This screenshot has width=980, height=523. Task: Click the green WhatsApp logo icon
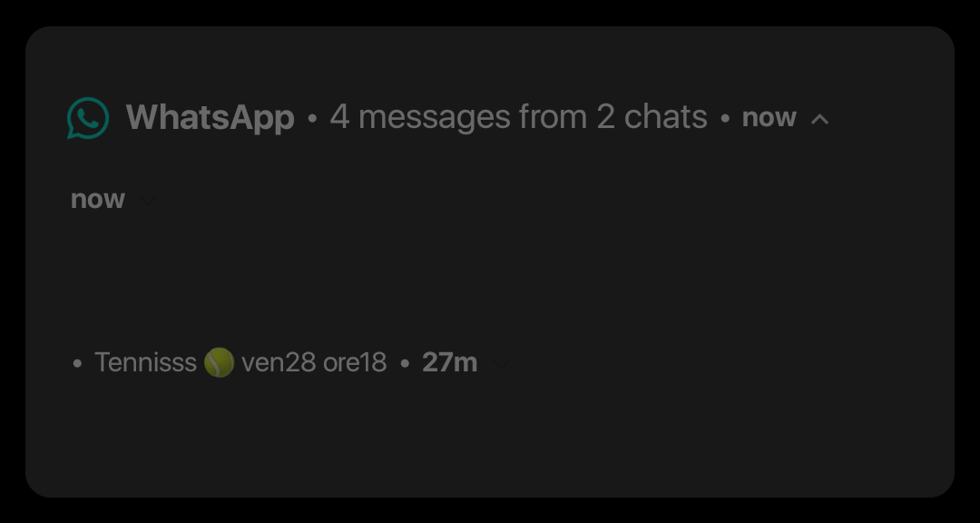point(88,118)
